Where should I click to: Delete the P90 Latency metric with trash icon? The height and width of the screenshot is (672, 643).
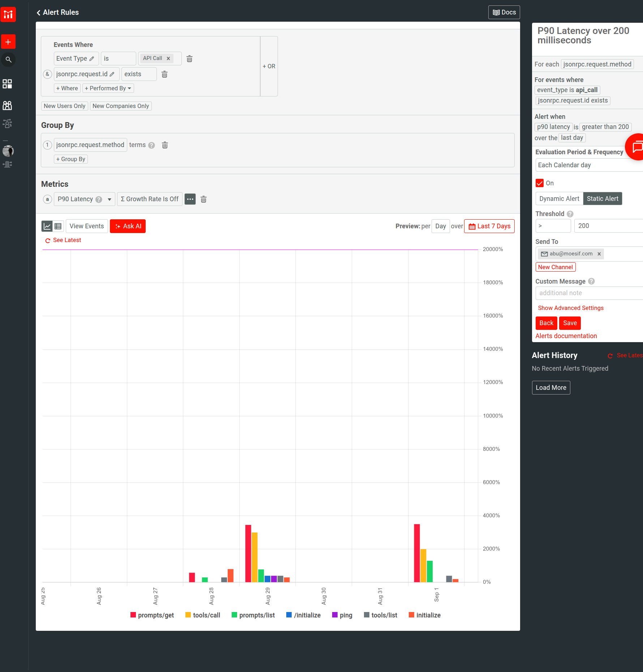coord(203,199)
